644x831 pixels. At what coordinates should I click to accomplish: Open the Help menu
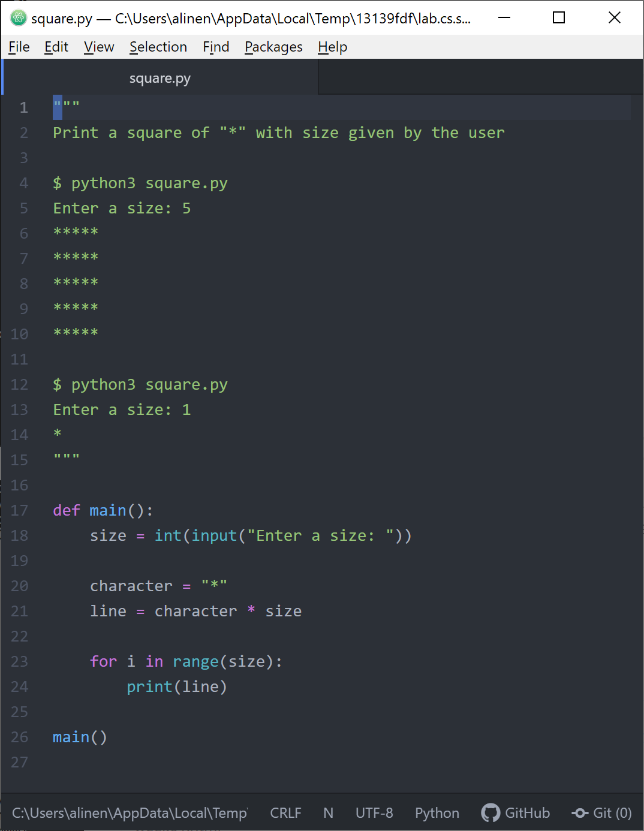(333, 47)
